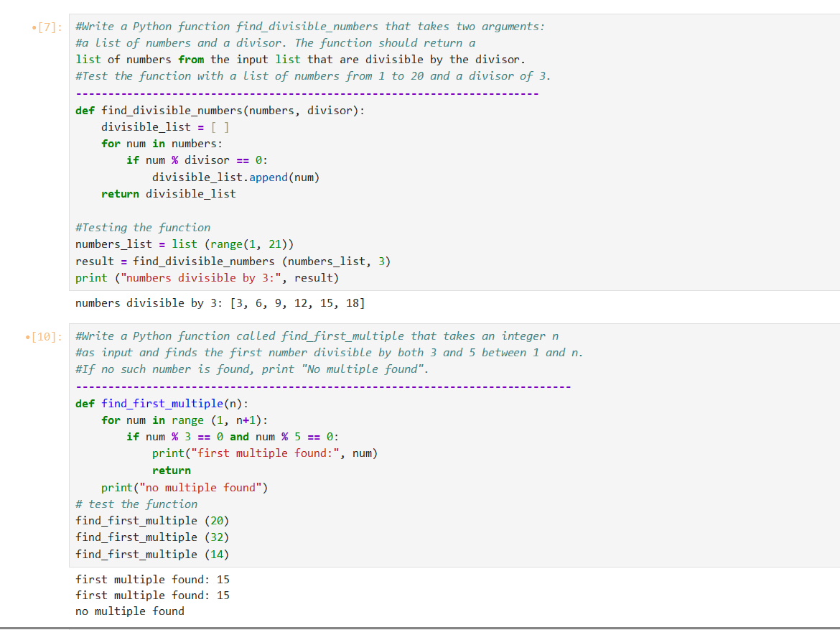Screen dimensions: 840x630
Task: Click the line 'print ("numbers divisible by 3:", result)'
Action: tap(207, 278)
